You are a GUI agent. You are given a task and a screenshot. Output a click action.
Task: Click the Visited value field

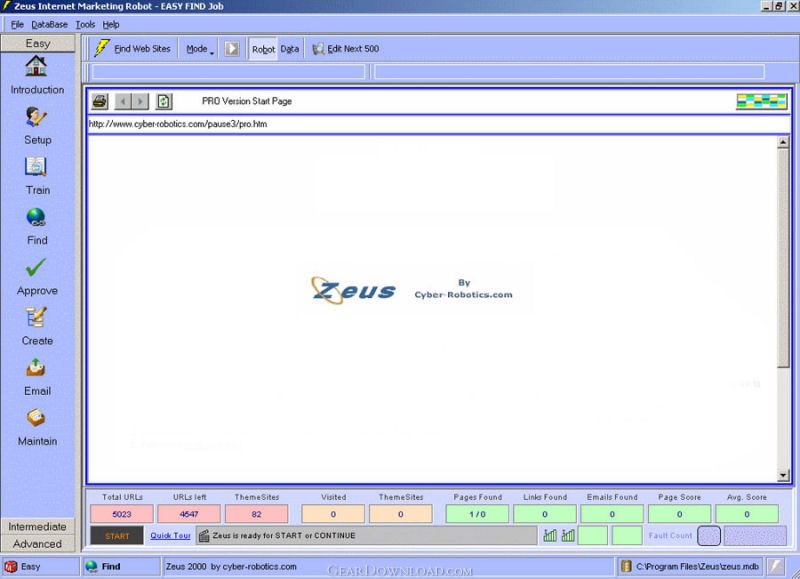pyautogui.click(x=333, y=514)
